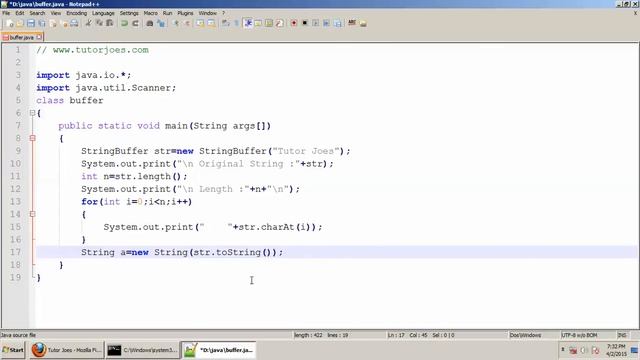The height and width of the screenshot is (360, 640).
Task: Click the Close document toolbar icon
Action: tap(53, 23)
